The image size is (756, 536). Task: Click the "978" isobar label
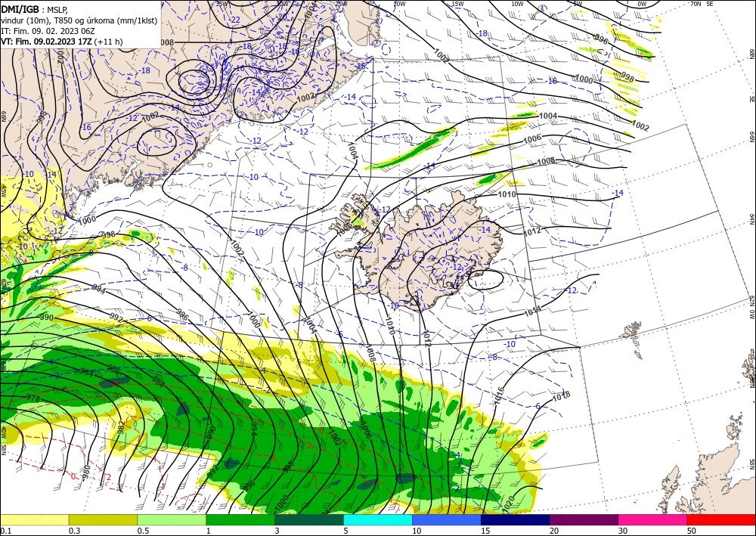[x=33, y=398]
